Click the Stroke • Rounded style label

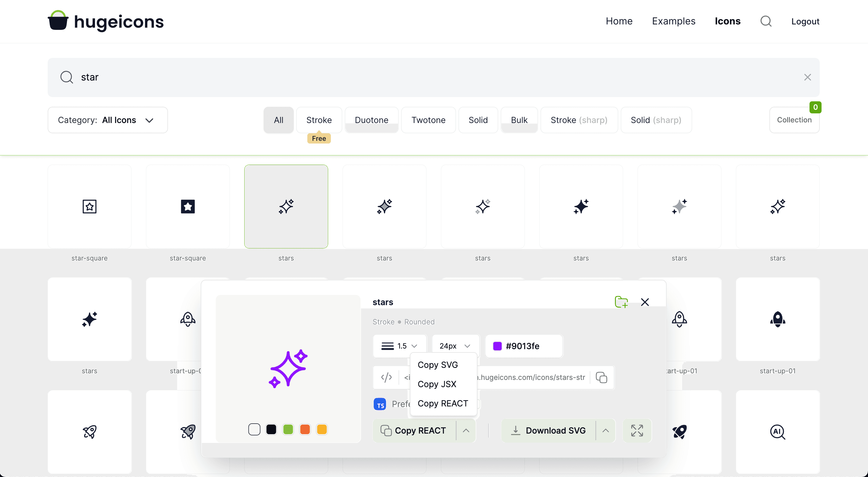(x=403, y=322)
